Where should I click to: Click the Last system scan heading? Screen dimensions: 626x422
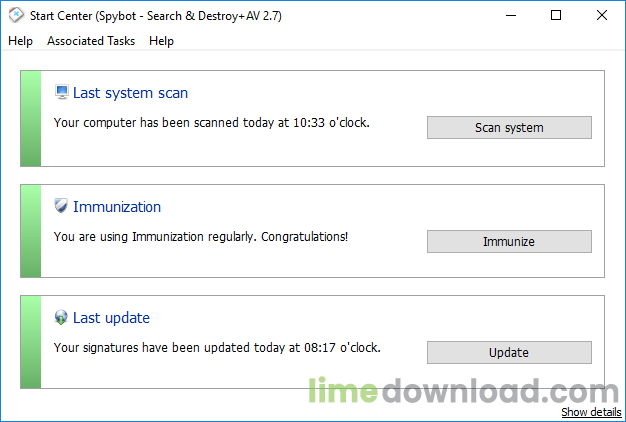(130, 93)
